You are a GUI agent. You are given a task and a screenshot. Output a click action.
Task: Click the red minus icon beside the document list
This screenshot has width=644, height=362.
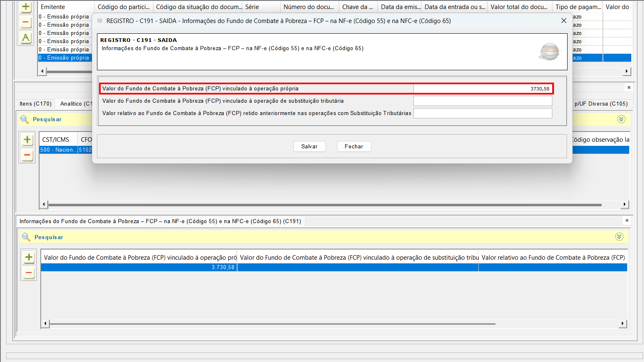[x=25, y=22]
